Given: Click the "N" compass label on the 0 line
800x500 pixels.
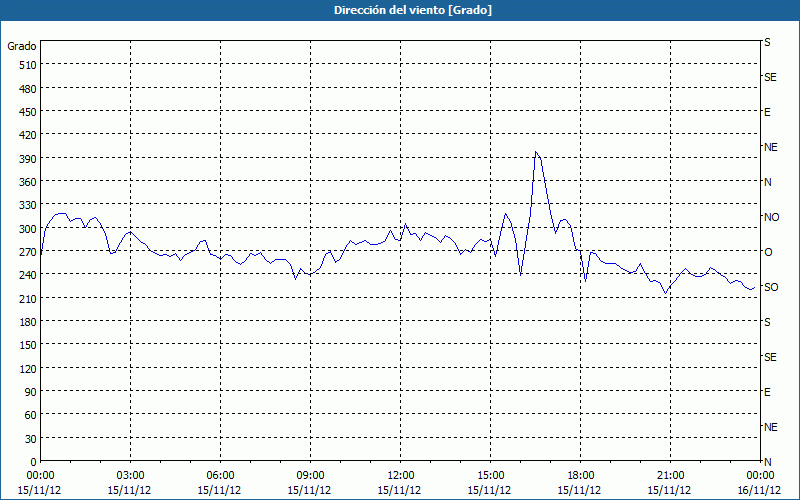Looking at the screenshot, I should (x=767, y=462).
